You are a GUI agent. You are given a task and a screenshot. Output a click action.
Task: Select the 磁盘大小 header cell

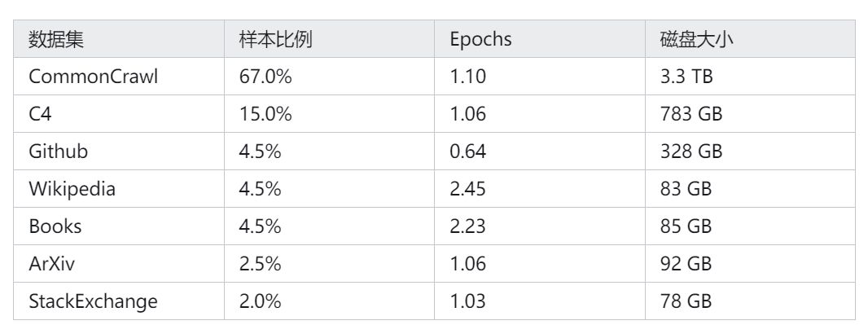[750, 39]
